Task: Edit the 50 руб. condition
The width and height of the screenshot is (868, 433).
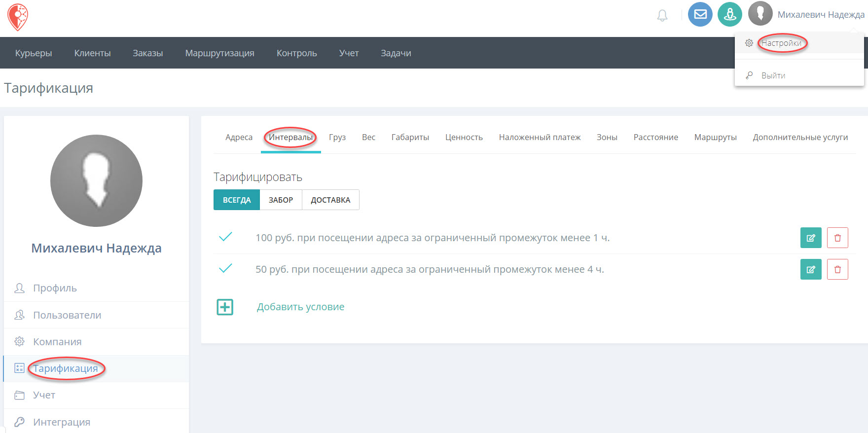Action: [x=811, y=269]
